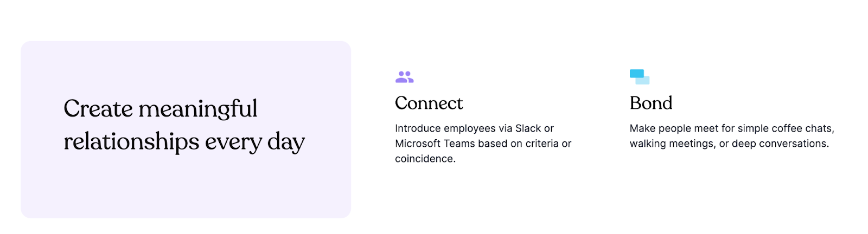Select the Bond heading
Screen dimensions: 868x234
click(x=650, y=103)
